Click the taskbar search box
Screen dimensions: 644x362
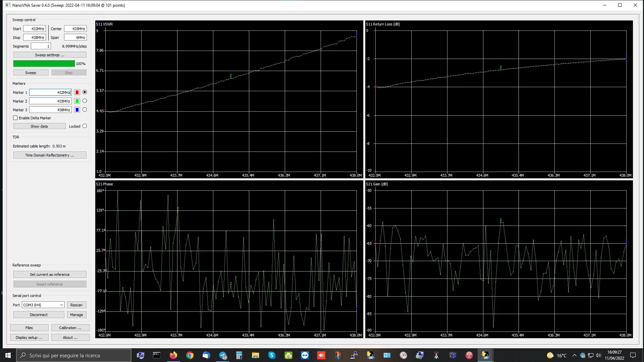coord(74,355)
